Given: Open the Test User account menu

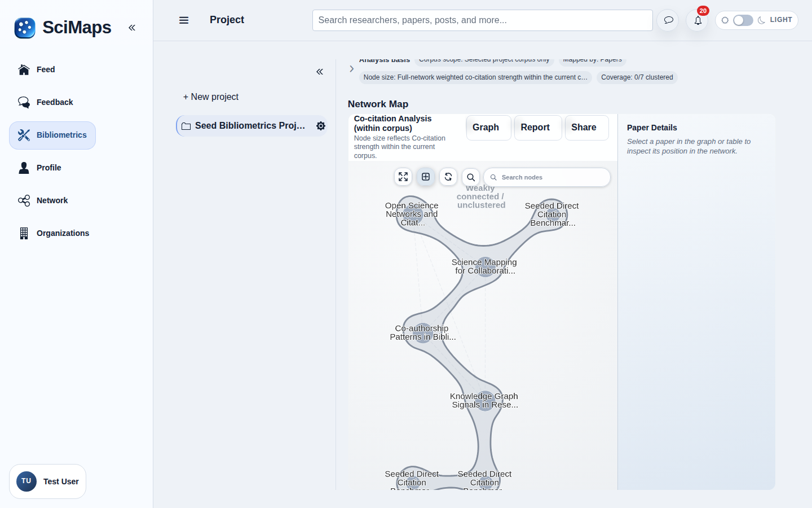Looking at the screenshot, I should (x=48, y=481).
